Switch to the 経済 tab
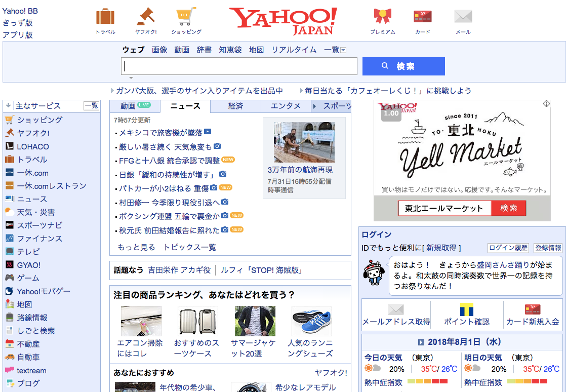The width and height of the screenshot is (566, 392). click(x=235, y=106)
